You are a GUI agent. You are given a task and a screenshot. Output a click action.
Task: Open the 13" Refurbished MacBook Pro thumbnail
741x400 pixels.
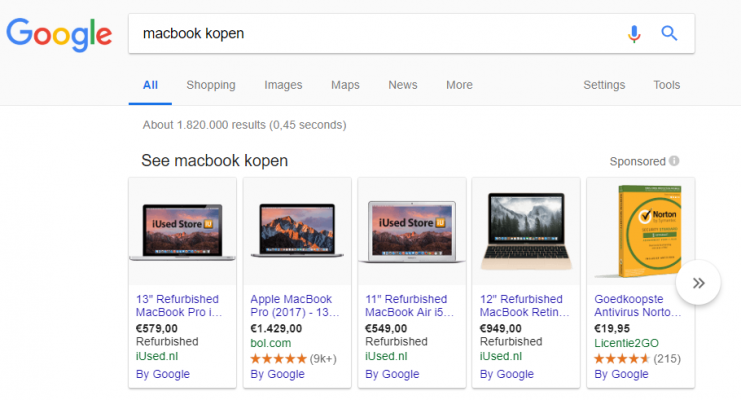pos(182,232)
